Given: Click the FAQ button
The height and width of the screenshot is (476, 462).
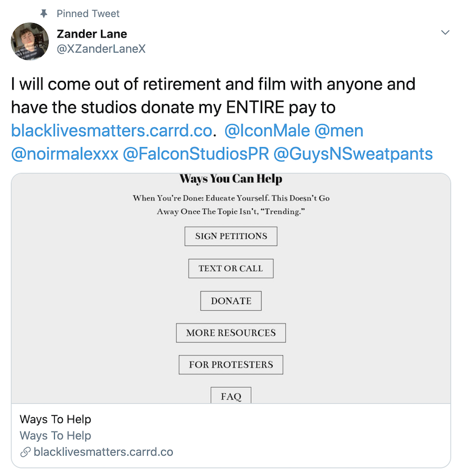Looking at the screenshot, I should click(231, 396).
